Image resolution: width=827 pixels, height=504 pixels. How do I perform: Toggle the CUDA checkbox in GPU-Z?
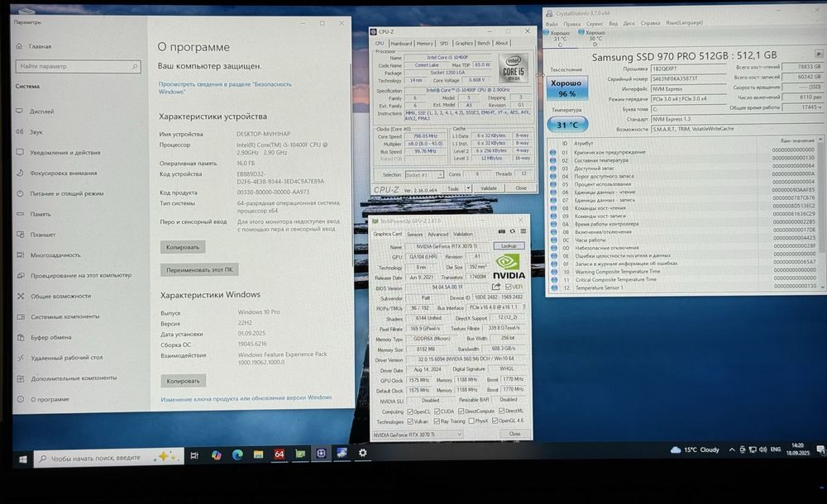point(437,411)
